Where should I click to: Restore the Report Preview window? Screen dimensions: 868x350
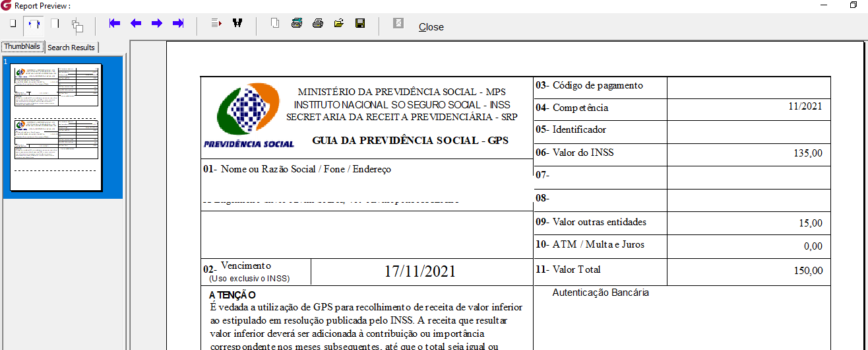pyautogui.click(x=853, y=5)
